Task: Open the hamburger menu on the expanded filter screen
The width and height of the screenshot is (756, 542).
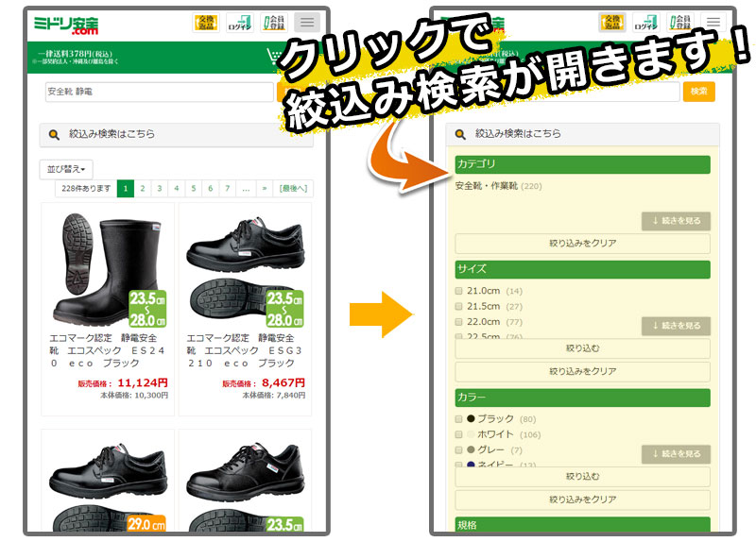Action: (x=713, y=22)
